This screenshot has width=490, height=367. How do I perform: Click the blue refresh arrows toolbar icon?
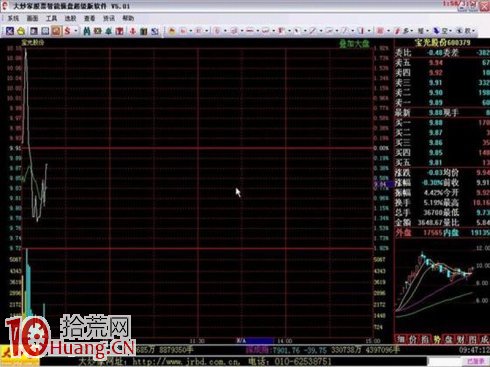pos(155,31)
